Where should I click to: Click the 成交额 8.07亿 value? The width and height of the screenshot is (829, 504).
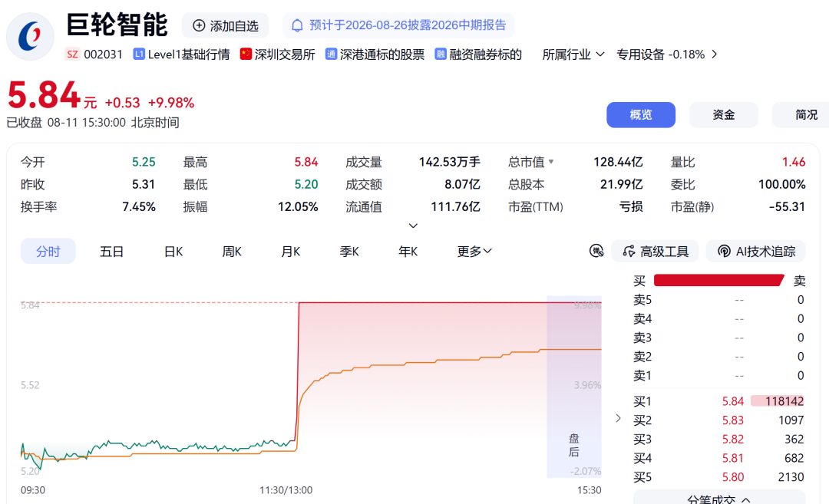462,184
